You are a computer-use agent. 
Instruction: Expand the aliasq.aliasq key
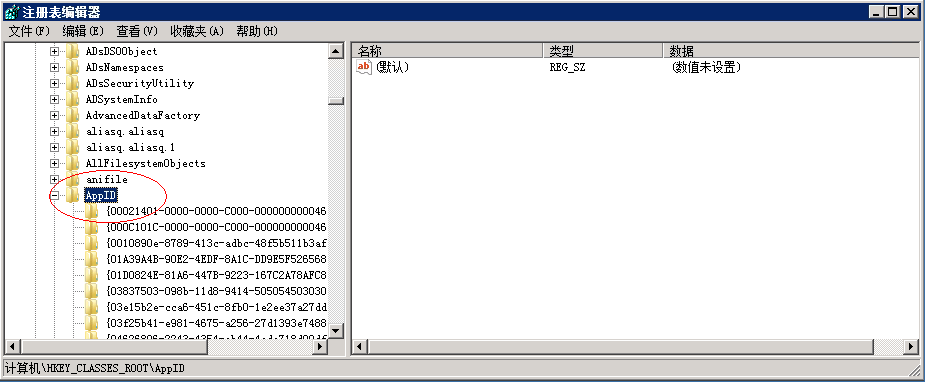pos(54,131)
